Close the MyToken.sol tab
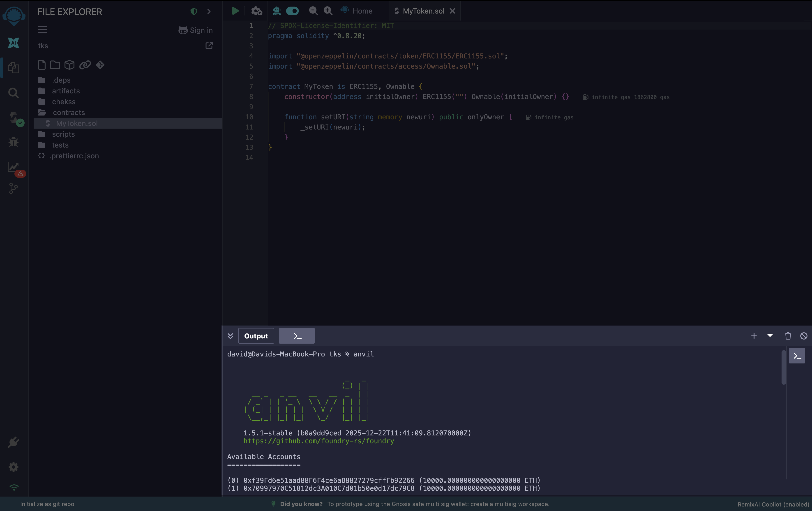The image size is (812, 511). click(452, 11)
